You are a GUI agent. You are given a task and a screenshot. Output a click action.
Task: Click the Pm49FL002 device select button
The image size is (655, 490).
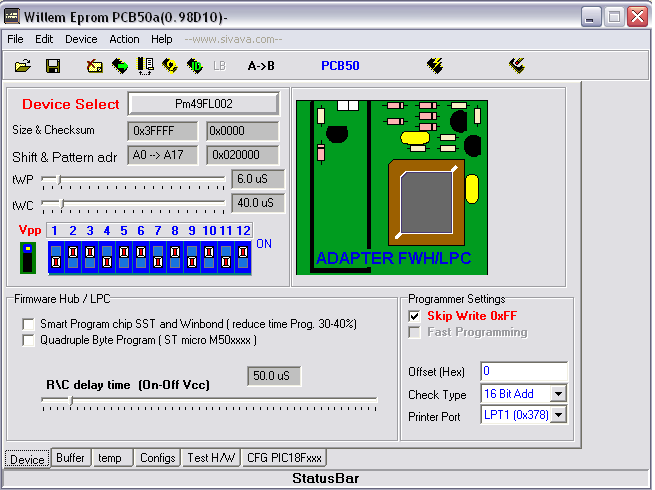pos(203,104)
